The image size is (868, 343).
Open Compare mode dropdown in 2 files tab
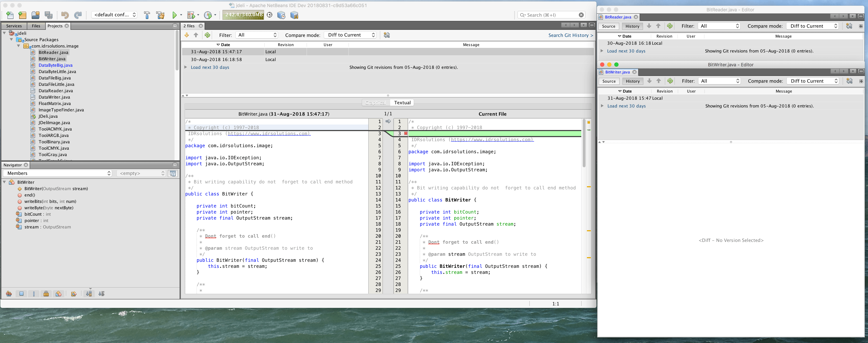350,35
